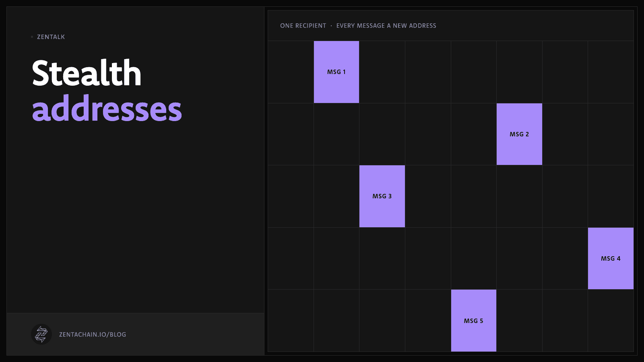Open the ZENTACHAIN.IO/BLOG link

click(93, 335)
